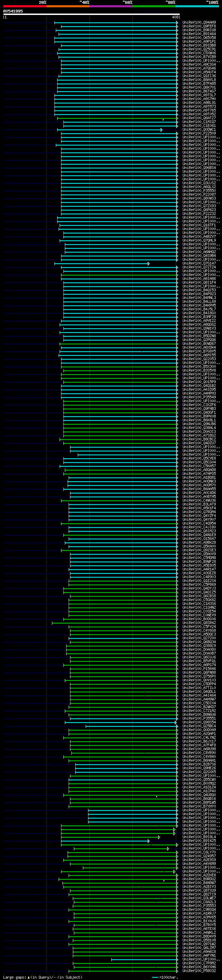This screenshot has height=980, width=222.
Task: Click the label UniRef100_P35549
Action: (199, 397)
